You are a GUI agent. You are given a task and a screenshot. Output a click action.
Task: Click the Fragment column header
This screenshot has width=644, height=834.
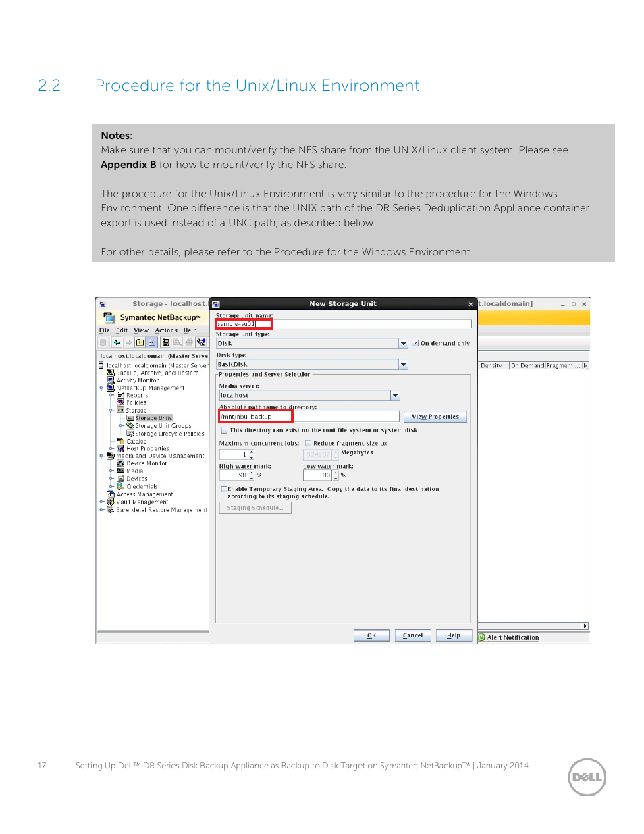(x=563, y=366)
